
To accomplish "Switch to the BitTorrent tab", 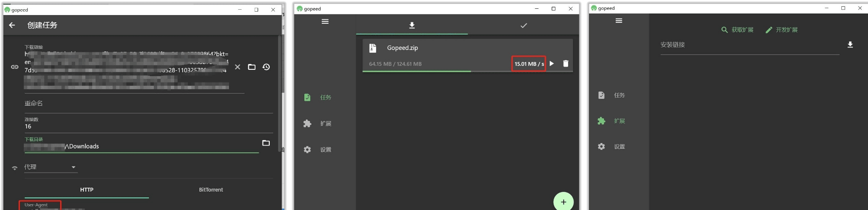I will (x=211, y=190).
